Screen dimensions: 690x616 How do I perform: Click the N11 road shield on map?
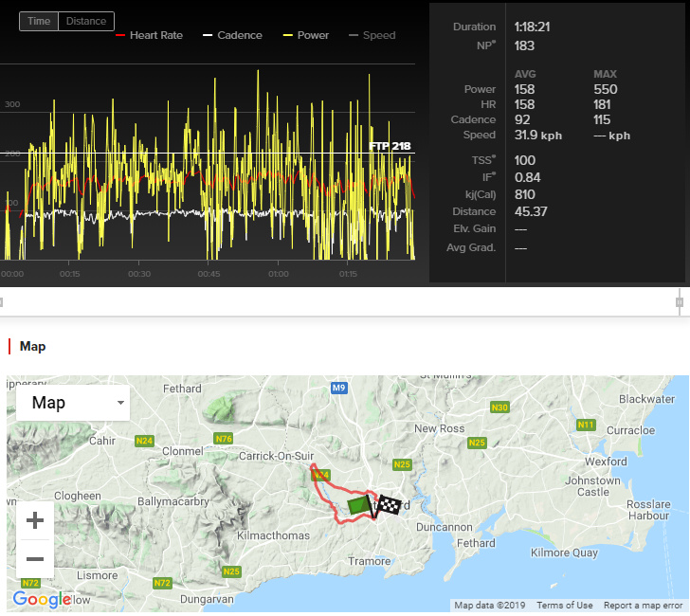point(586,425)
